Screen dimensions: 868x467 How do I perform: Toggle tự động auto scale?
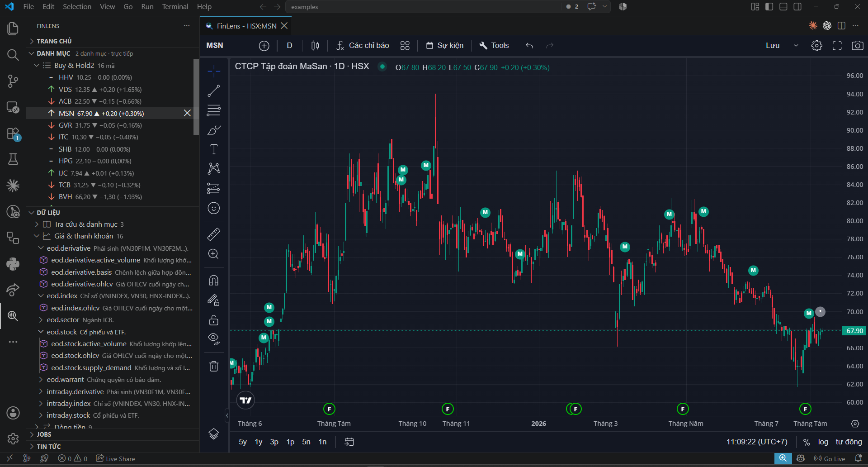(849, 442)
